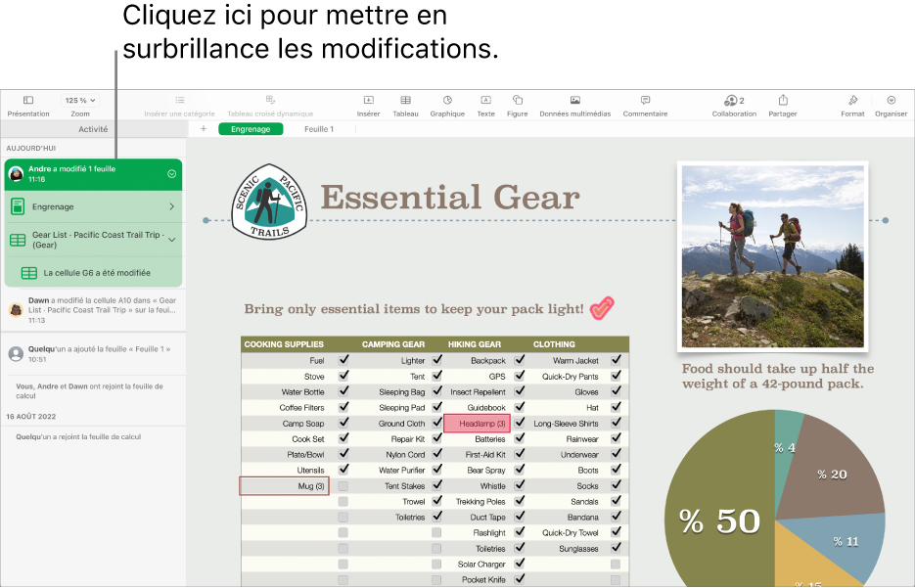
Task: Add a chart with Graphique icon
Action: tap(447, 101)
